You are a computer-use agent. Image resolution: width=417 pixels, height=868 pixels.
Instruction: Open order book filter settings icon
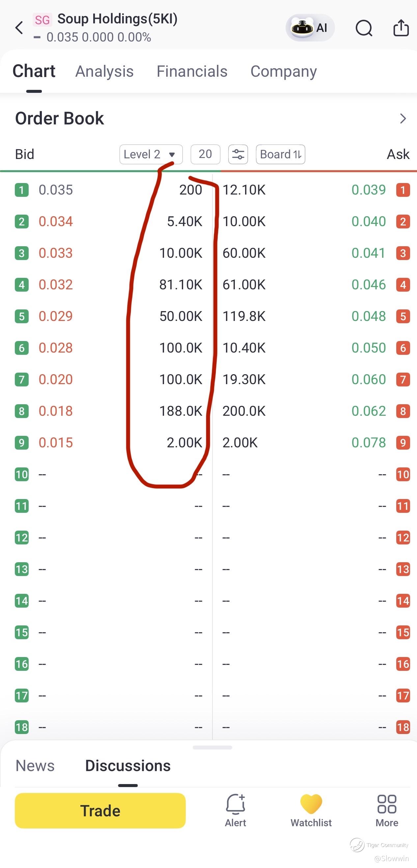click(238, 154)
